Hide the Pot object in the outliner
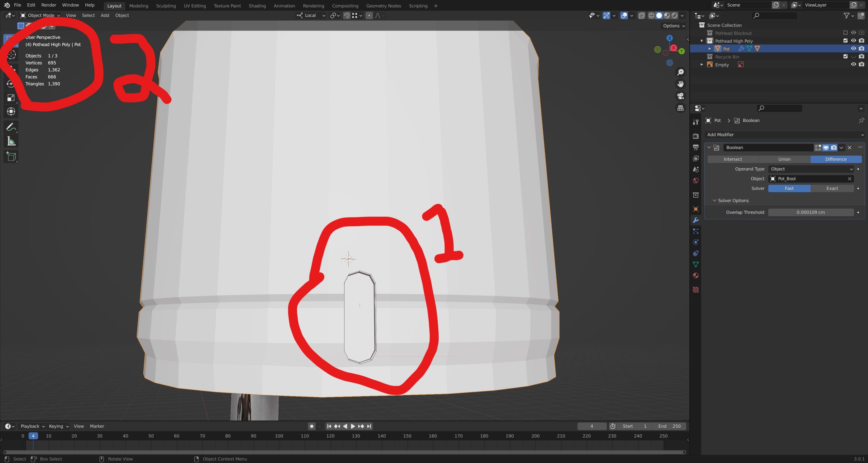Image resolution: width=868 pixels, height=463 pixels. pos(853,49)
